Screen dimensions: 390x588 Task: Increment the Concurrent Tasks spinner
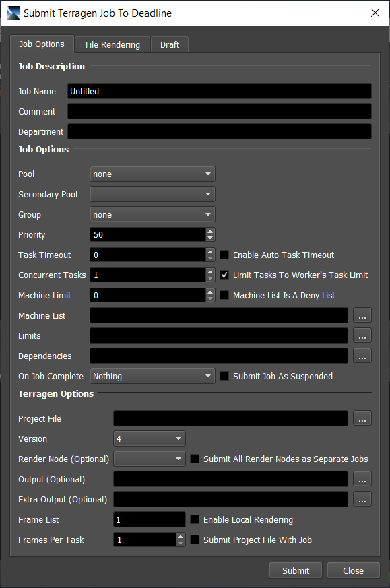click(x=210, y=272)
